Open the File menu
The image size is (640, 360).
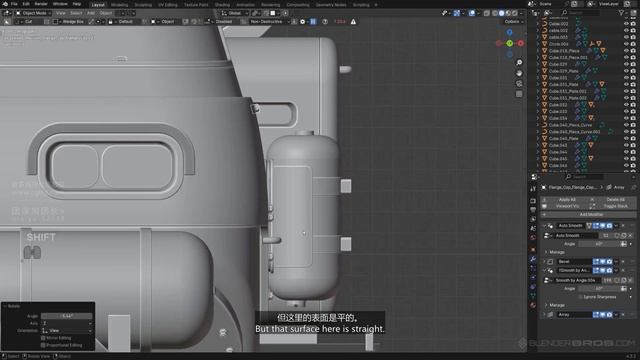pos(14,4)
